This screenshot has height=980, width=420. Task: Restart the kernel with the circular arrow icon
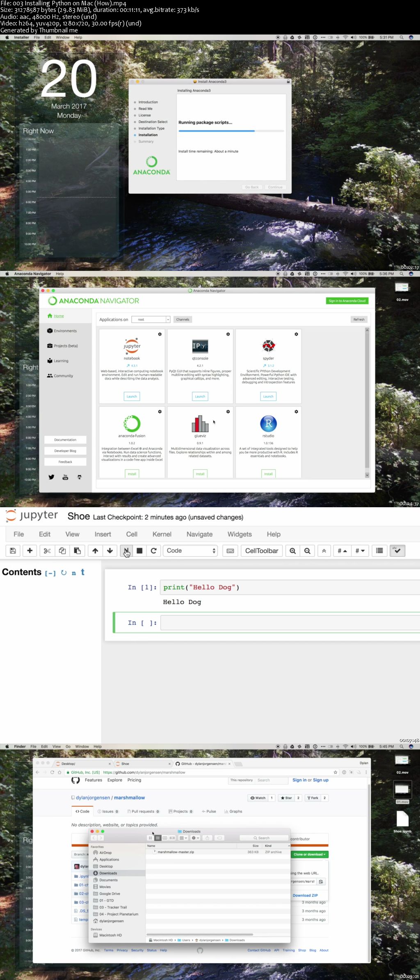coord(154,551)
